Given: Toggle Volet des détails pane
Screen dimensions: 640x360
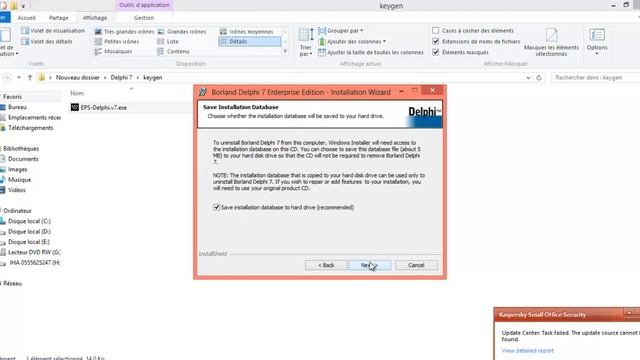Looking at the screenshot, I should click(x=47, y=42).
